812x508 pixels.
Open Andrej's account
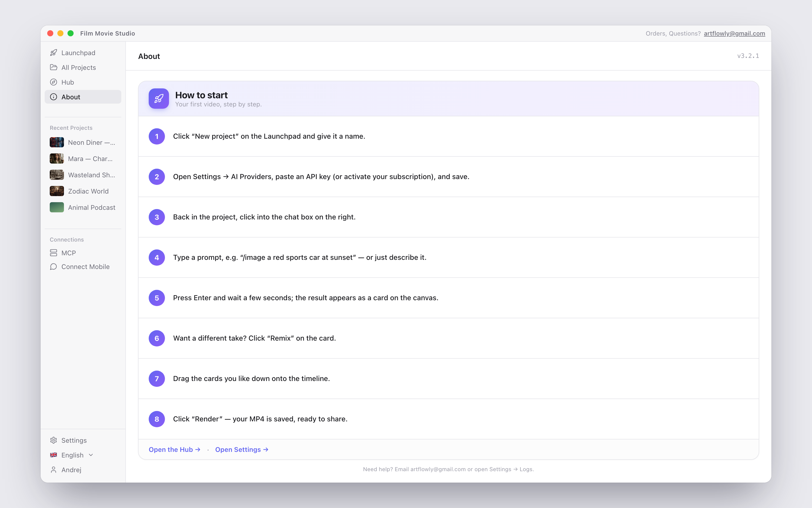click(x=83, y=470)
